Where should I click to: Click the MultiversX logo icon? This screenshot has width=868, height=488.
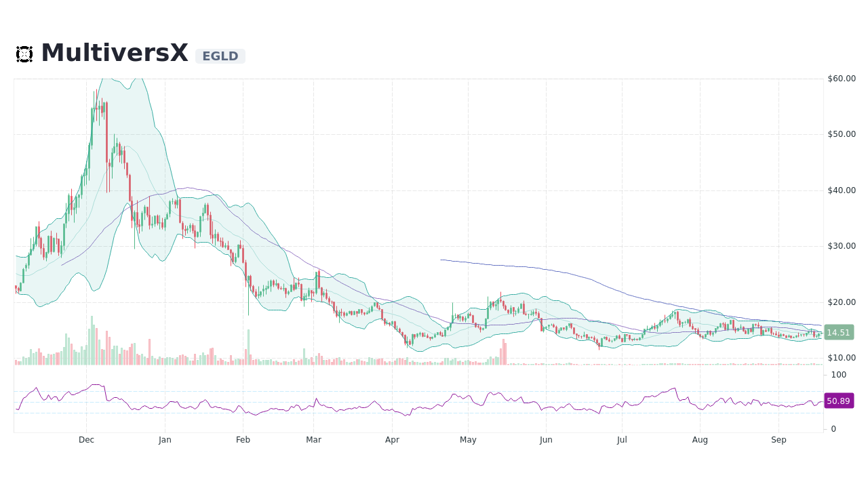pyautogui.click(x=24, y=52)
